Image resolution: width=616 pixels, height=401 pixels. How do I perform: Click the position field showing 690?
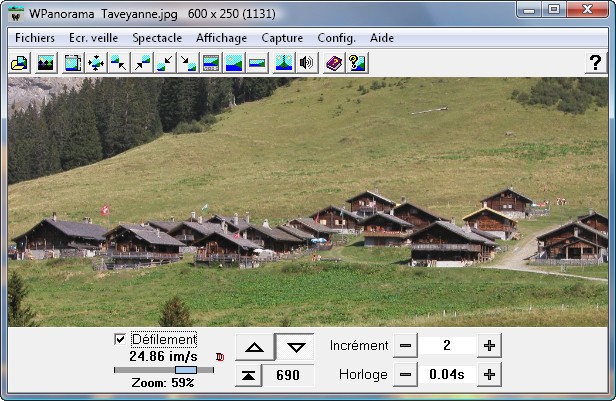(288, 375)
